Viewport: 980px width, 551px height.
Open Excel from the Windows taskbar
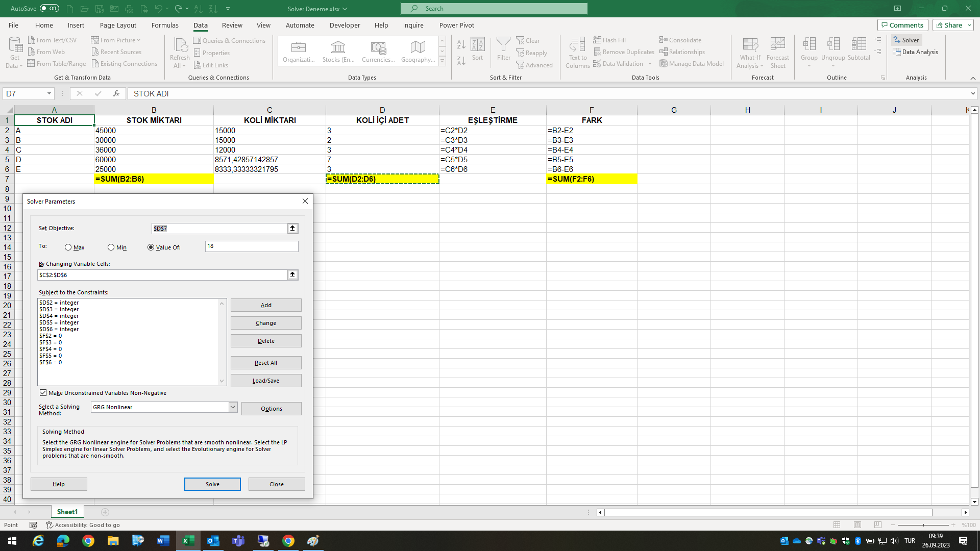click(x=188, y=541)
